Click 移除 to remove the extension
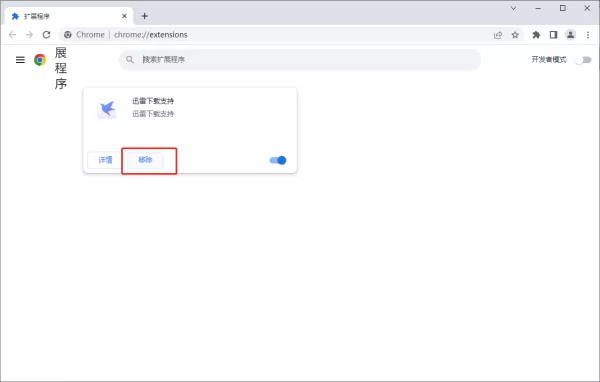 145,160
